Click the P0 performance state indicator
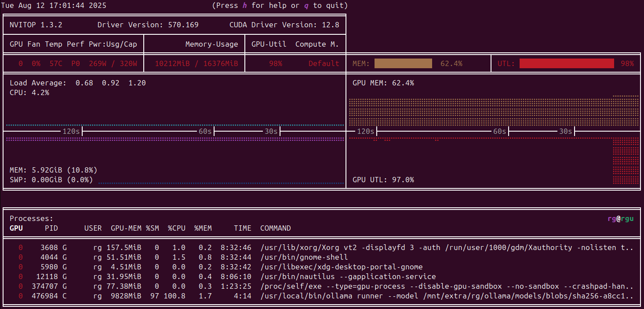 click(x=75, y=63)
